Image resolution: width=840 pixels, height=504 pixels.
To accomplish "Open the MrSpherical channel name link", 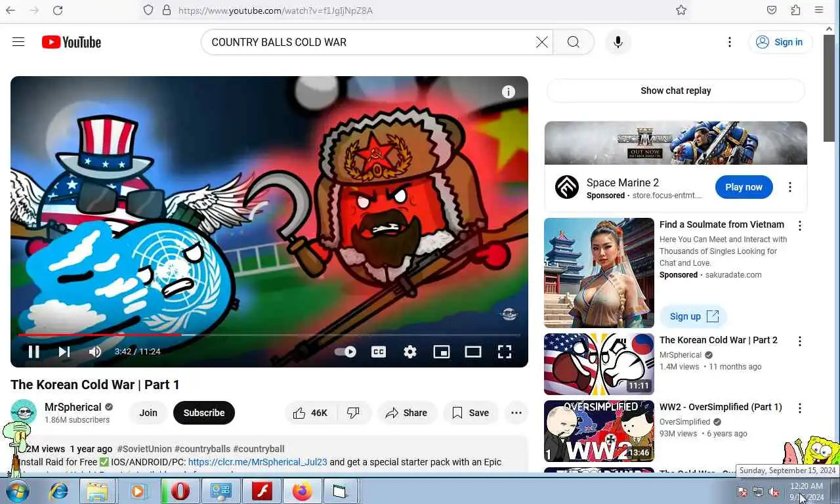I will [x=73, y=407].
